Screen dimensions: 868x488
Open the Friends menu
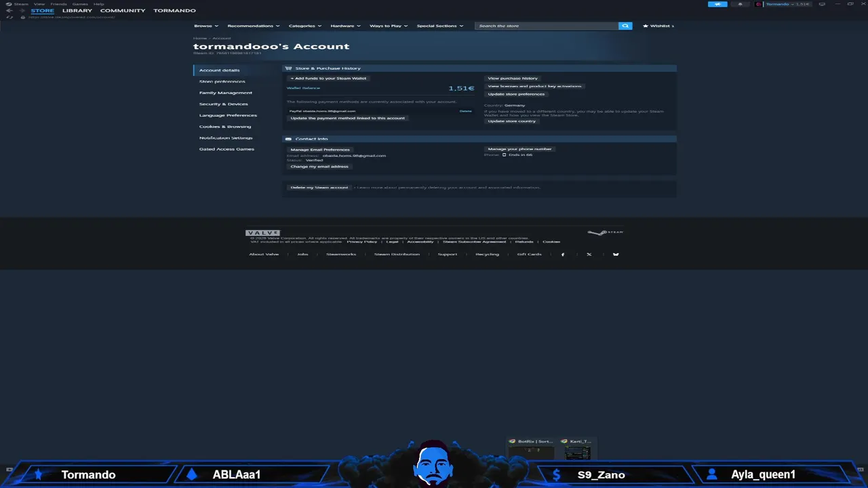tap(59, 4)
